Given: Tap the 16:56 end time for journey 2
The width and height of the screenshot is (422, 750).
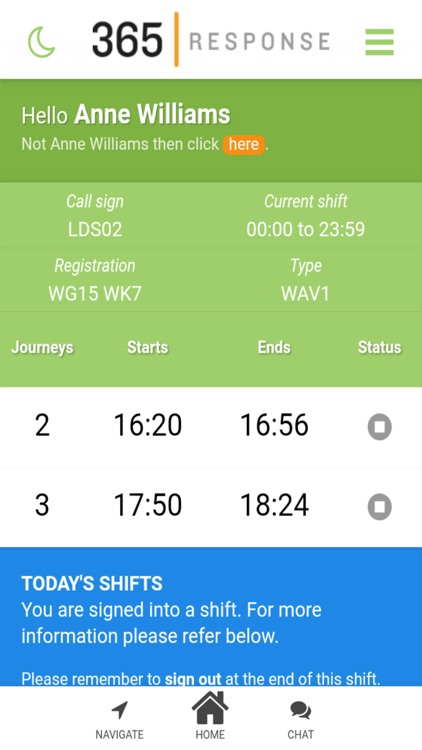Looking at the screenshot, I should tap(274, 425).
